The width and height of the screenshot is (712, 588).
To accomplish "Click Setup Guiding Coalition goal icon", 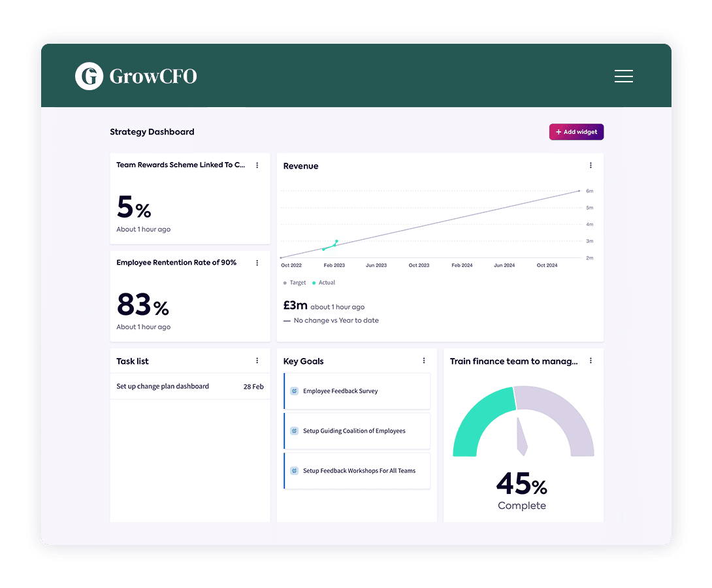I will (x=294, y=431).
